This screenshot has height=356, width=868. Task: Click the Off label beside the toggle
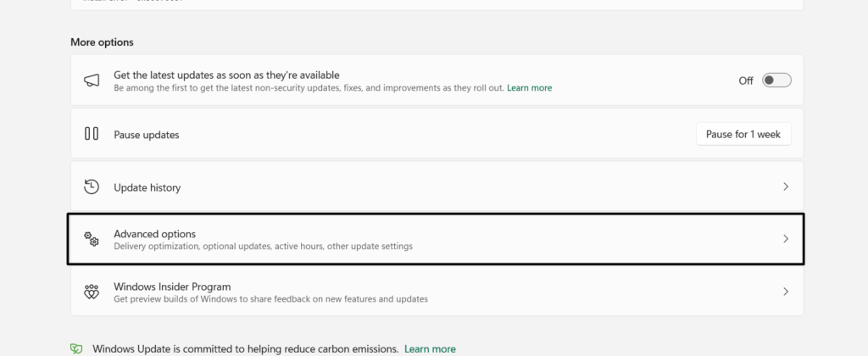(746, 81)
